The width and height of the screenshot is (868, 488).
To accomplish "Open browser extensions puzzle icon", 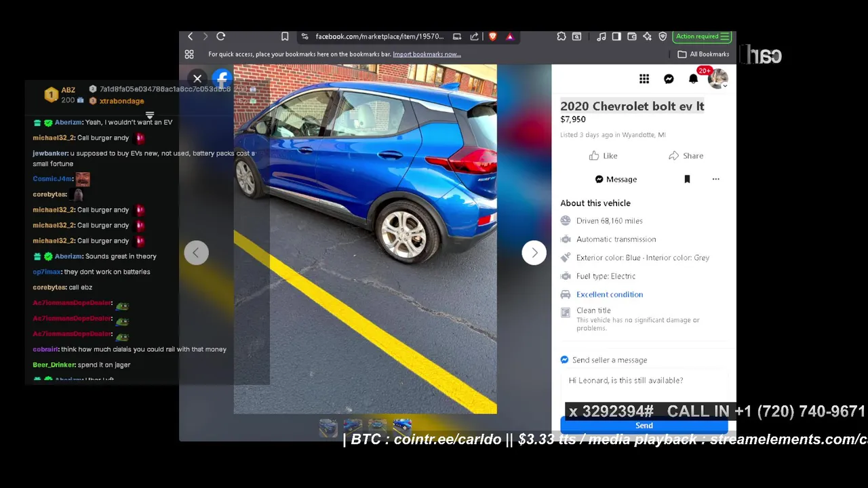I will tap(561, 37).
